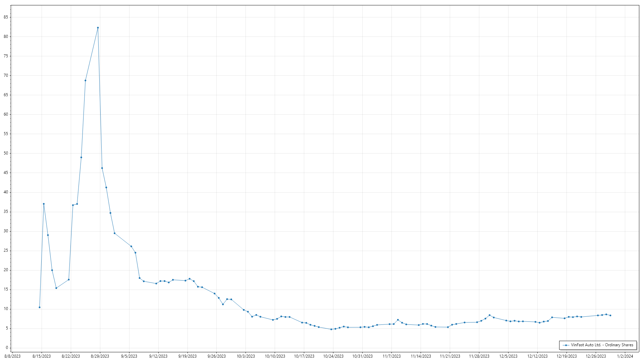644x362 pixels.
Task: Click the 50 value on the y-axis
Action: (6, 153)
